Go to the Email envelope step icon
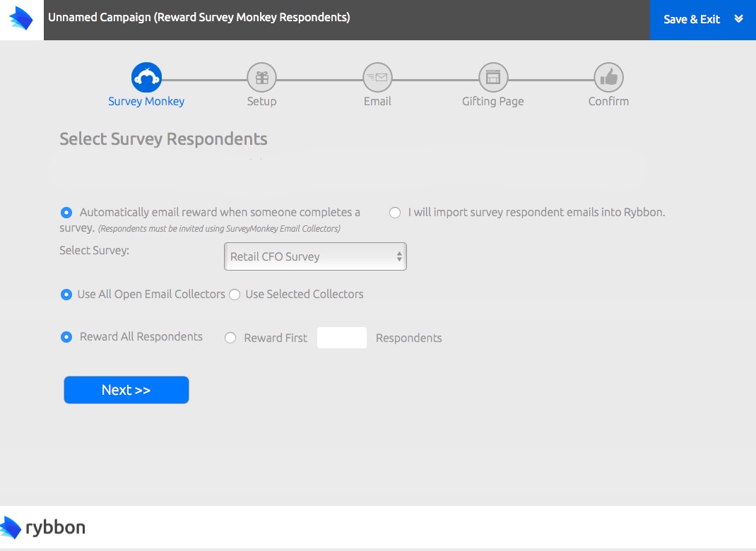Viewport: 756px width, 551px height. pos(377,78)
